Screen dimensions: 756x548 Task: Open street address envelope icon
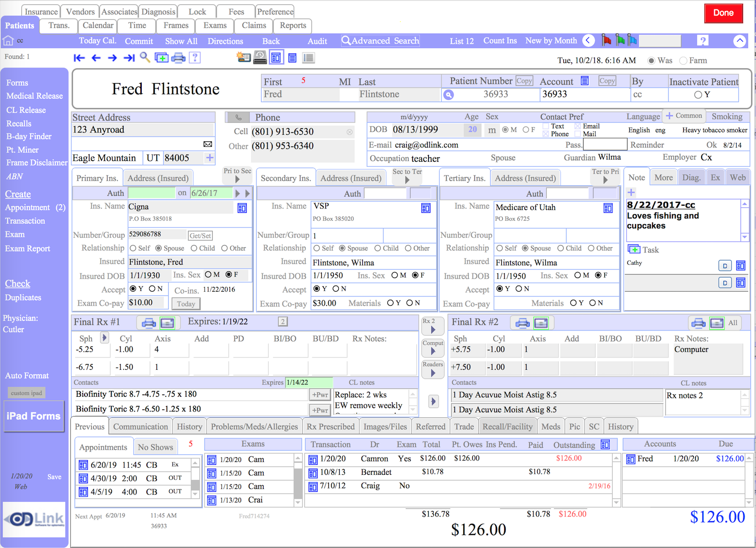pyautogui.click(x=207, y=144)
